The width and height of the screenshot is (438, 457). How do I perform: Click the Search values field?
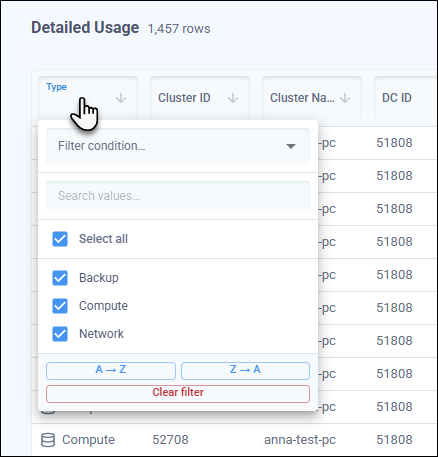click(178, 196)
